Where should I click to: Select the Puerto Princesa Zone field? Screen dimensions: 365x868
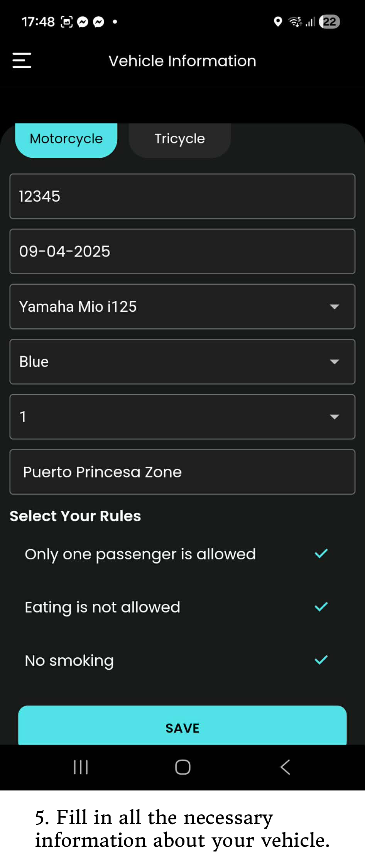coord(182,472)
